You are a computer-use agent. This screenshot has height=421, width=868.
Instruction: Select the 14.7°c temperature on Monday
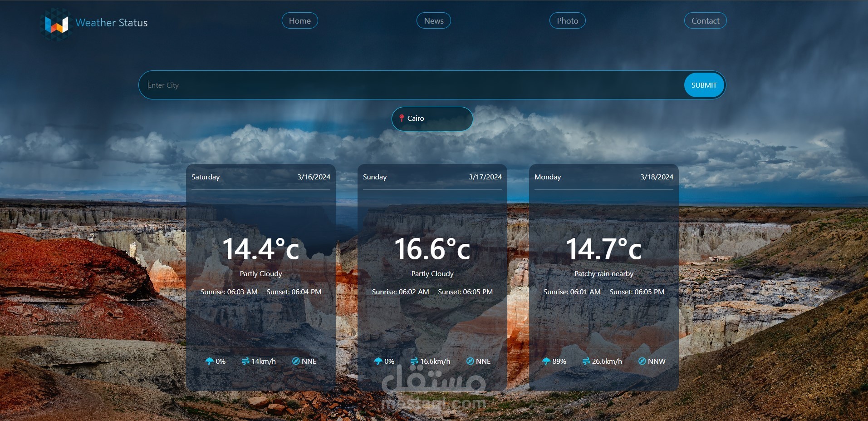(604, 249)
